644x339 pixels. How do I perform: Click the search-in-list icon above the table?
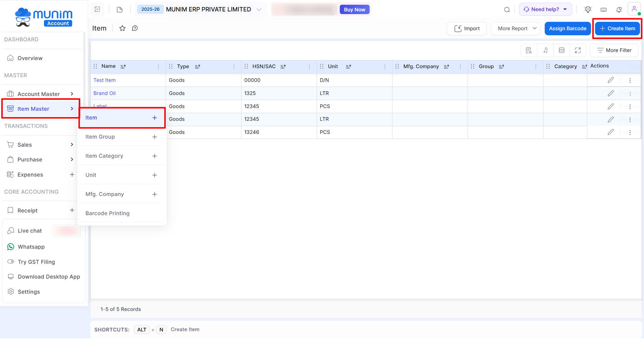(x=529, y=50)
